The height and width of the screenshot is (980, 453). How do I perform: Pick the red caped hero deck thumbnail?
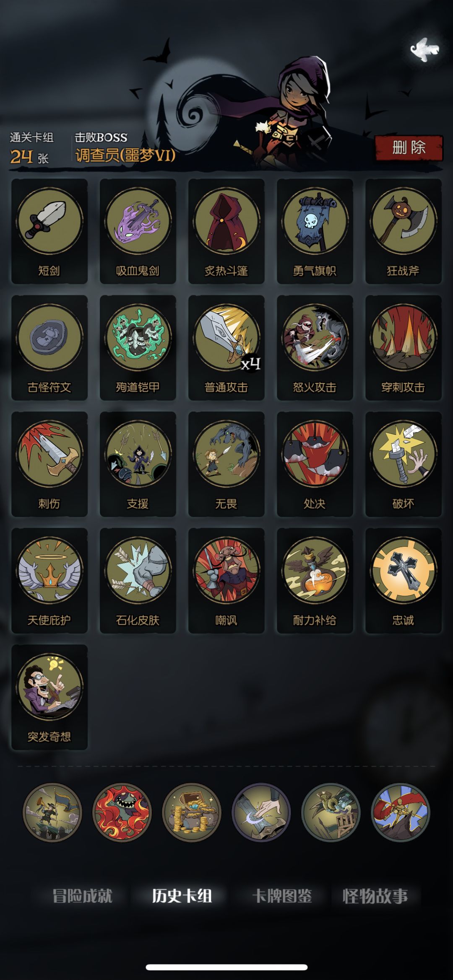(401, 812)
